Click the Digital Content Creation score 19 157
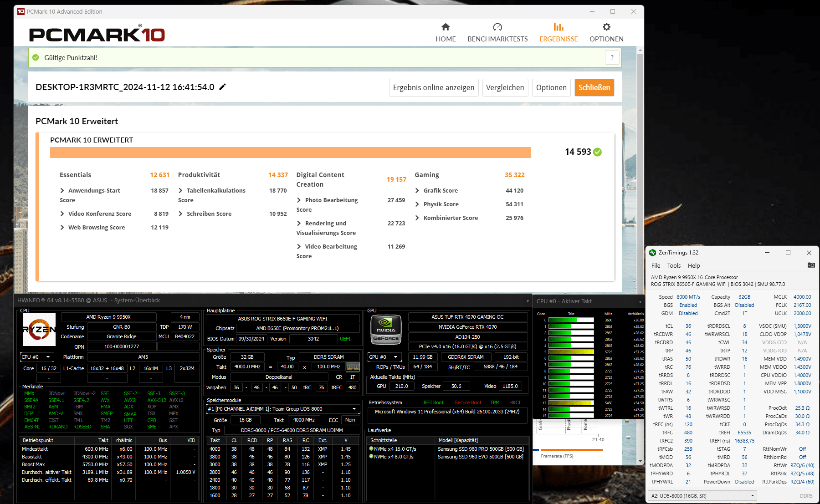The image size is (820, 504). point(396,180)
